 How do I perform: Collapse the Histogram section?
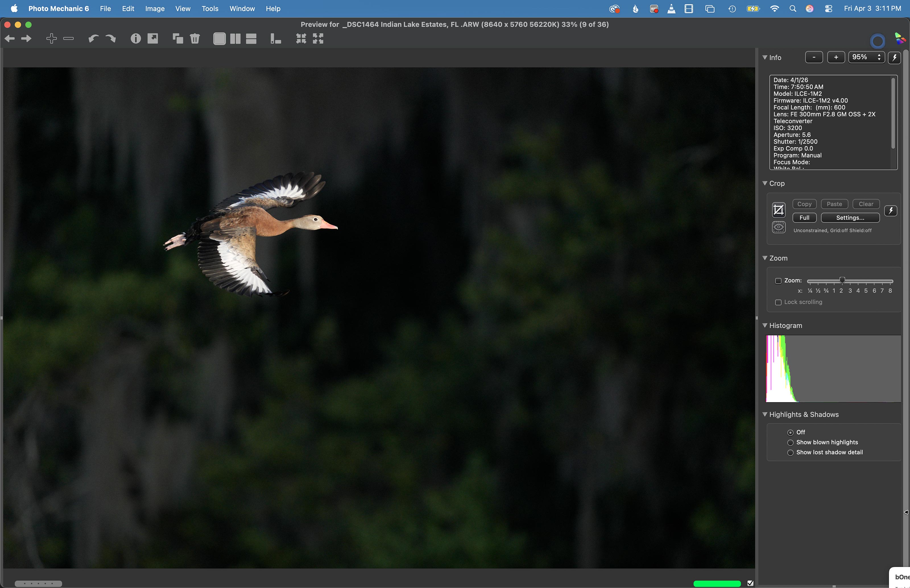coord(765,326)
